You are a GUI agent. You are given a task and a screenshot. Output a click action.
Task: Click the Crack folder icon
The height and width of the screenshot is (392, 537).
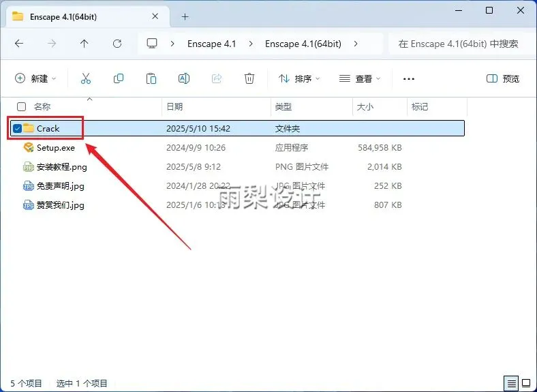coord(29,128)
